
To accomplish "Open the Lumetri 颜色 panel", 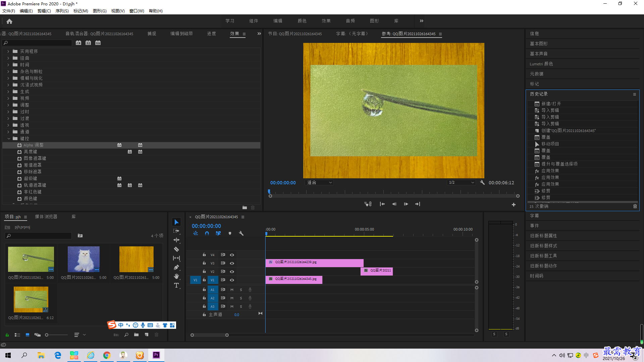I will tap(541, 64).
